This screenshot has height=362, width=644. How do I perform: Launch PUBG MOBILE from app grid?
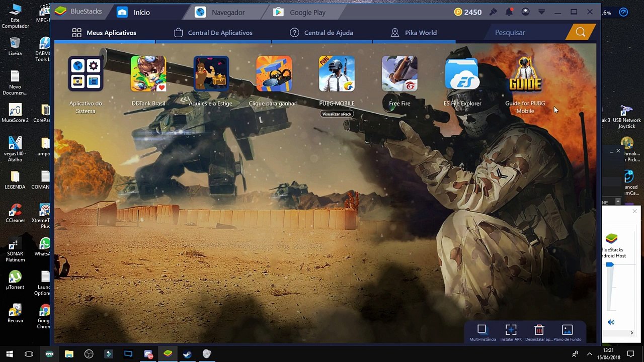tap(337, 74)
